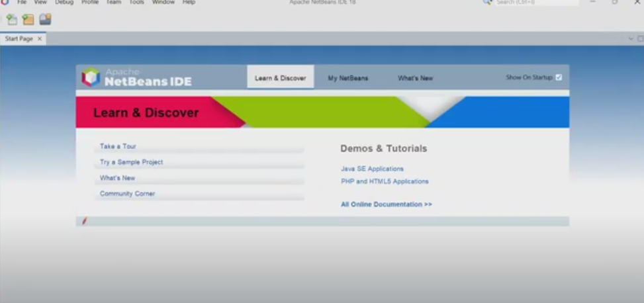Image resolution: width=644 pixels, height=303 pixels.
Task: Open PHP and HTML5 Applications tutorial link
Action: pyautogui.click(x=385, y=181)
